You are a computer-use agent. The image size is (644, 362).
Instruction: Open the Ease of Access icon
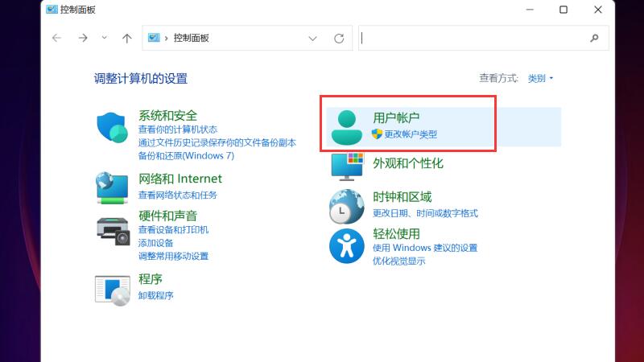click(x=347, y=245)
